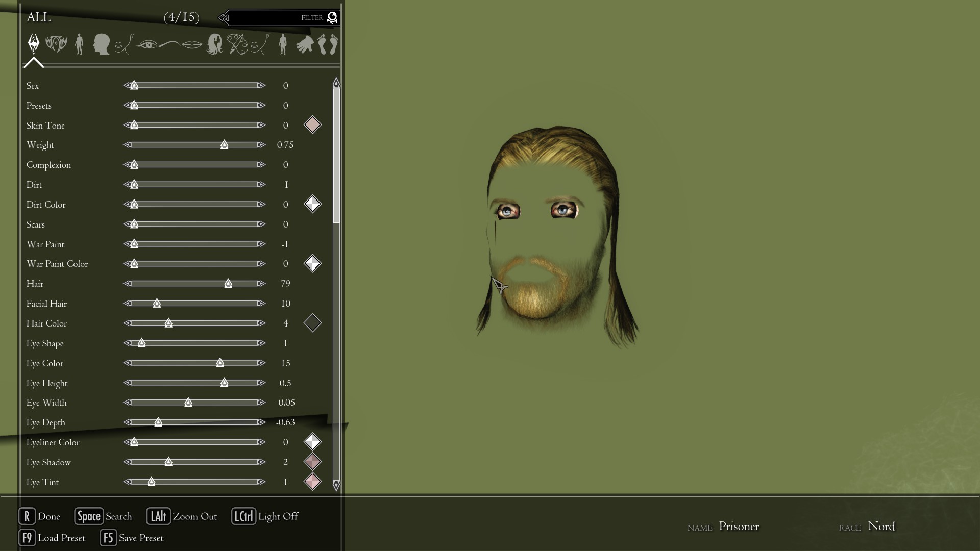Select the hair category icon
The width and height of the screenshot is (980, 551).
click(214, 44)
